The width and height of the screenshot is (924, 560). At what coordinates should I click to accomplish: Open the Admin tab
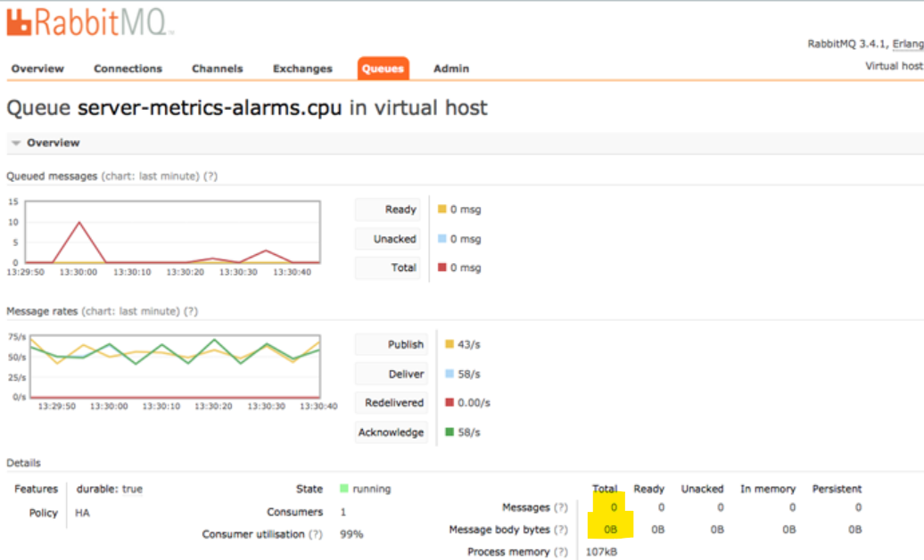click(450, 69)
